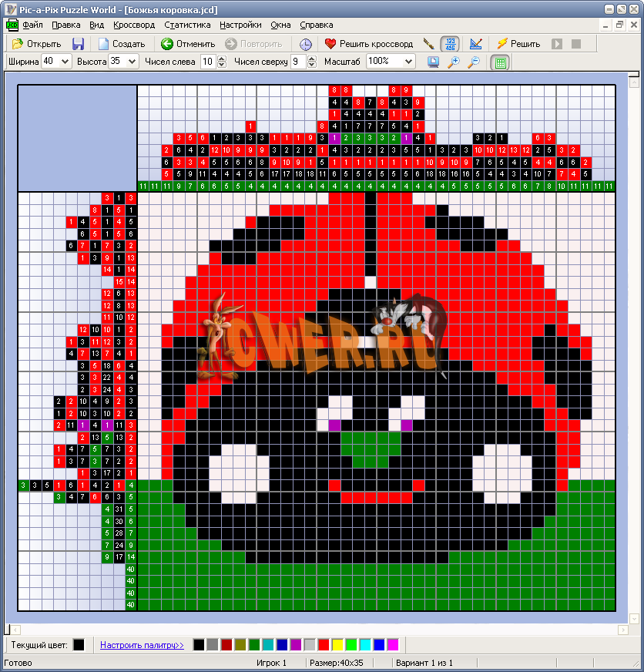
Task: Pick the dark gray palette swatch
Action: click(213, 645)
